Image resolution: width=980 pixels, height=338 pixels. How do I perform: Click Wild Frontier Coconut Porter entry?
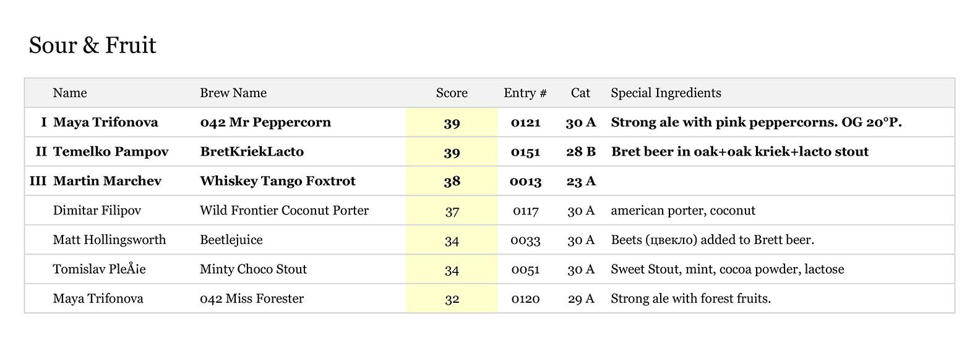click(x=284, y=211)
